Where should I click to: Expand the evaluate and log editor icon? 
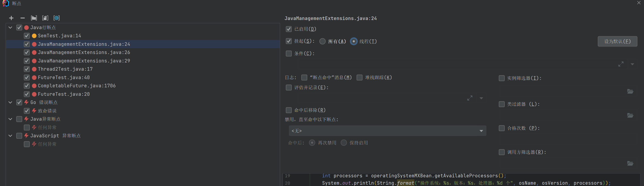tap(470, 98)
